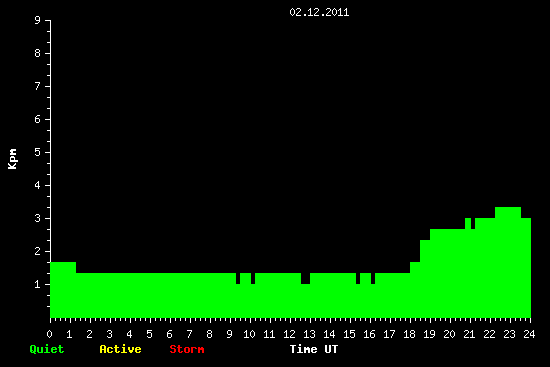Click the Kp value 9 axis label
This screenshot has width=550, height=367.
tap(38, 20)
